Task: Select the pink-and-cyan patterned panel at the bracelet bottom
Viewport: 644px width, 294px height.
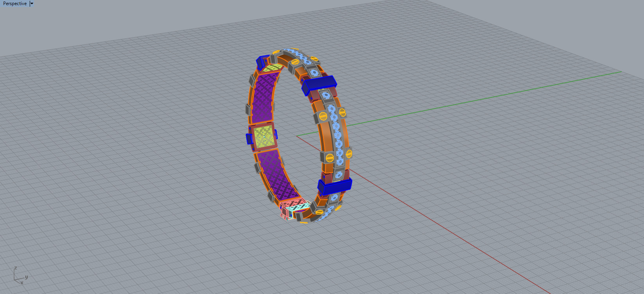Action: pyautogui.click(x=295, y=206)
